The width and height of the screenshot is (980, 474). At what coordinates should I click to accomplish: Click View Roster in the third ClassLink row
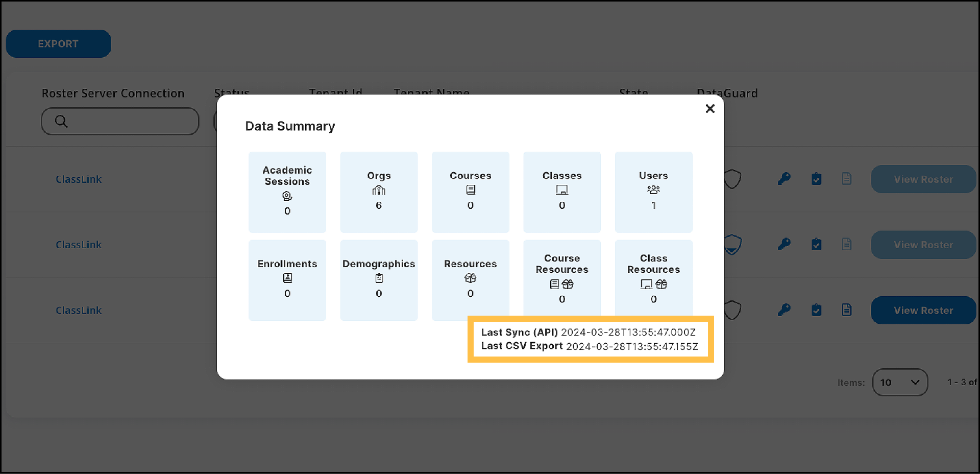click(923, 310)
